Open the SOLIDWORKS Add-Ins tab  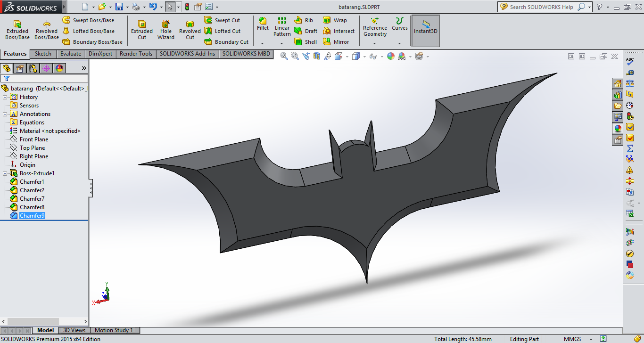(187, 54)
